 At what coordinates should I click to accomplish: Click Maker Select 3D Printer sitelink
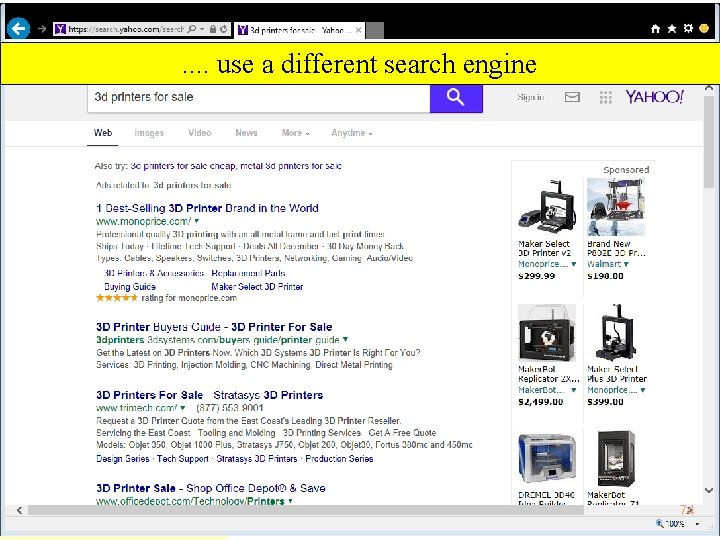[x=257, y=287]
